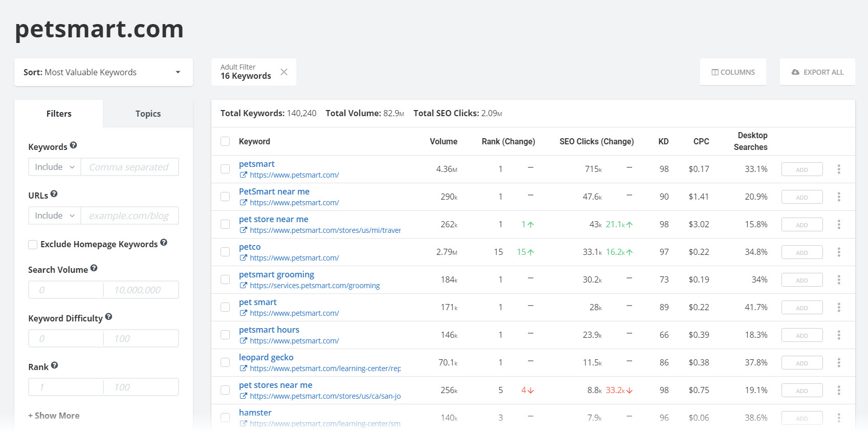Viewport: 868px width, 433px height.
Task: Remove the Adult Filter with the X icon
Action: tap(284, 72)
